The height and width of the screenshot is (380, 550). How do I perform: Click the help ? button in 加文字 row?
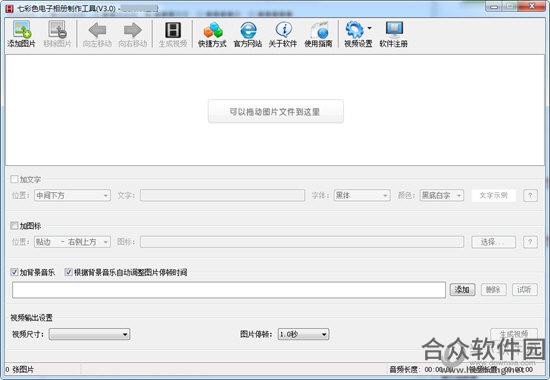tap(530, 195)
